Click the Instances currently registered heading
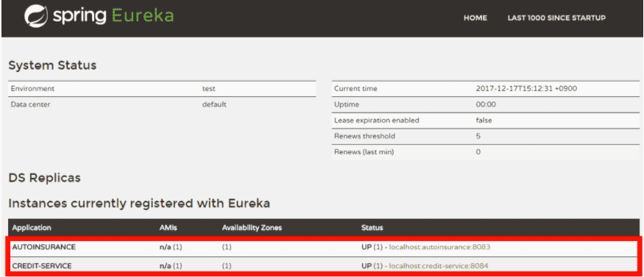644x277 pixels. click(x=139, y=204)
